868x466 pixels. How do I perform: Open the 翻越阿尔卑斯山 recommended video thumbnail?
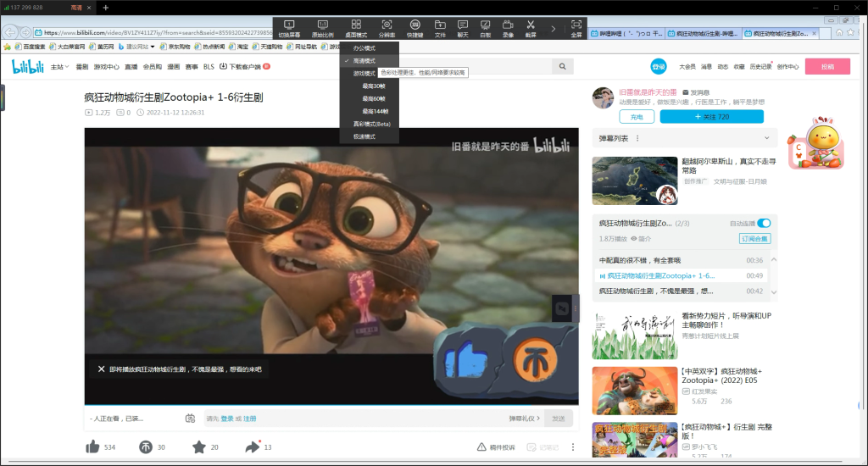634,180
